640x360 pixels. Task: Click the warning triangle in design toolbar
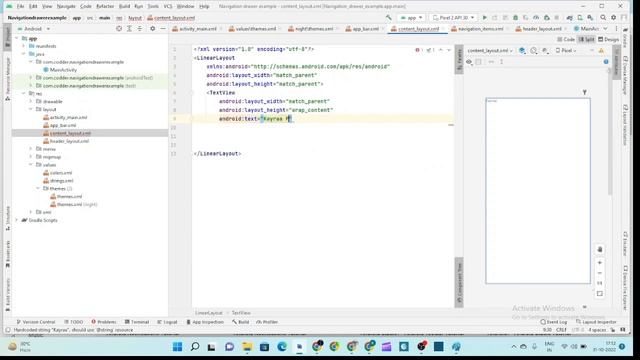click(x=601, y=51)
